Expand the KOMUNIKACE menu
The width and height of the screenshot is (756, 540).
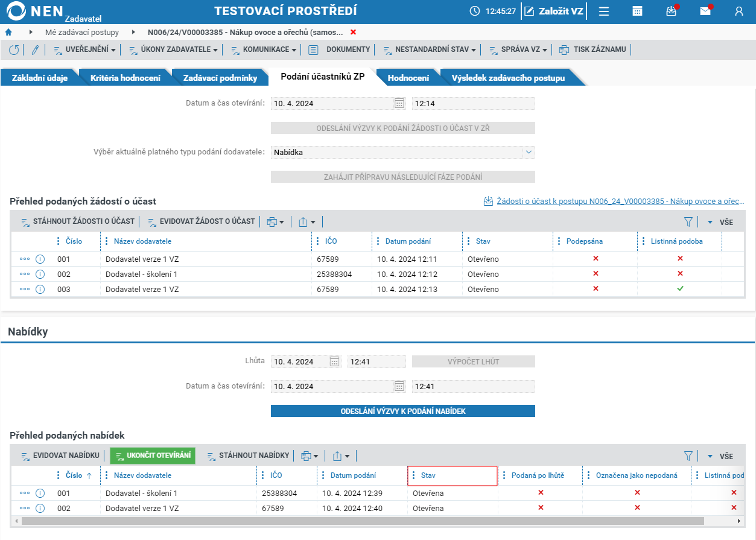[x=264, y=49]
